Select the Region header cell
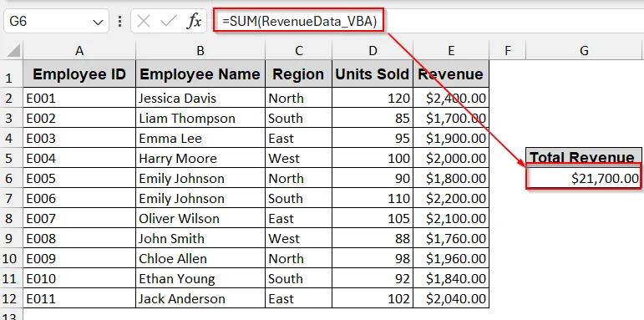 (298, 74)
